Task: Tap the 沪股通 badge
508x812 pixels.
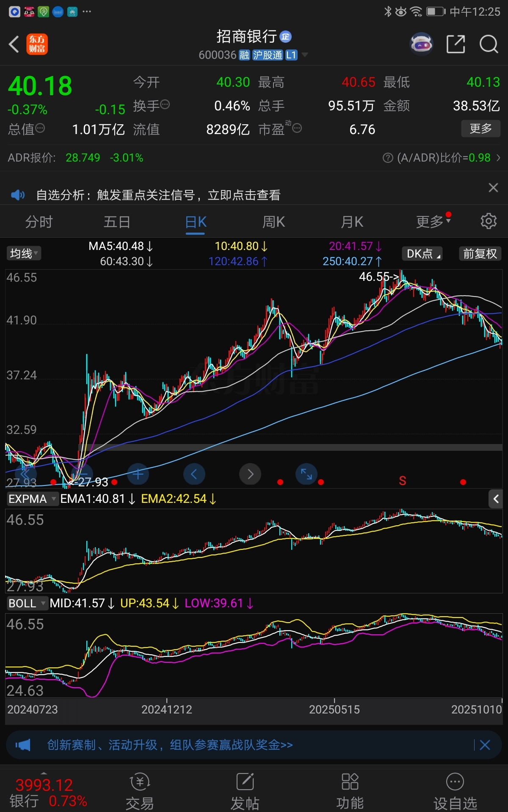Action: [x=268, y=55]
